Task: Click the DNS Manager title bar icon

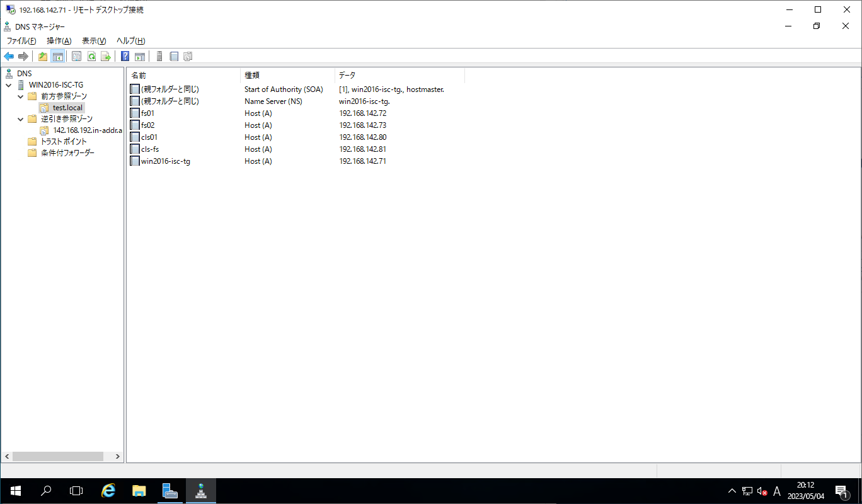Action: point(7,26)
